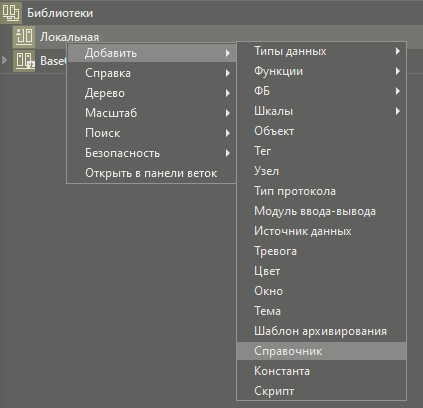Add a Скрипт item
The width and height of the screenshot is (423, 408).
click(x=322, y=391)
